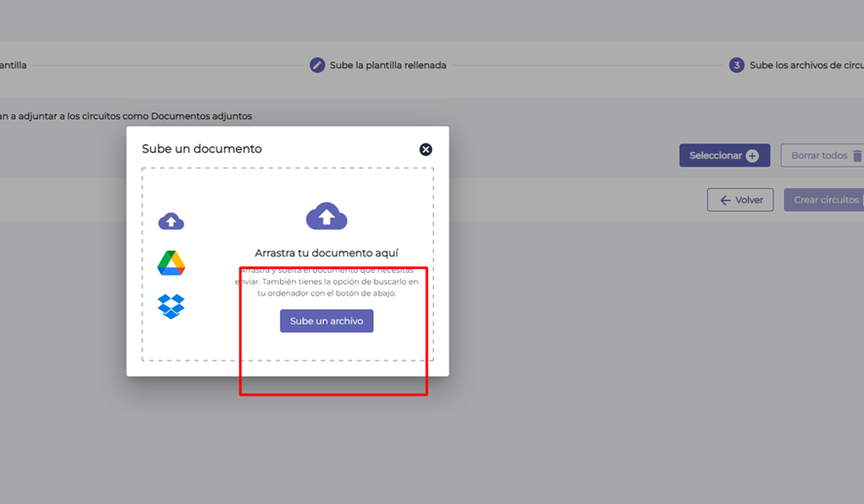This screenshot has height=504, width=864.
Task: Click the Sube un documento dialog title
Action: point(202,149)
